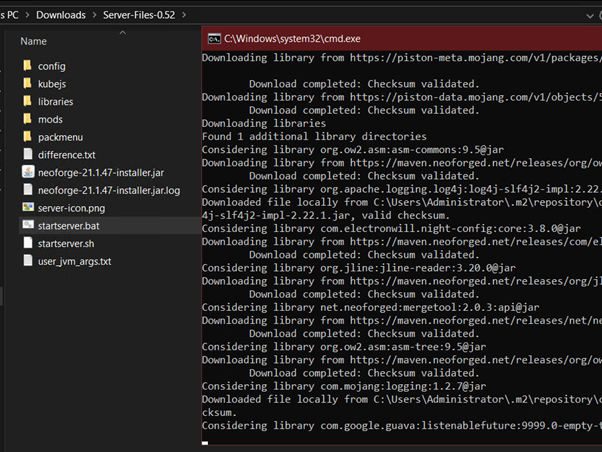Open the kubejs folder icon
Screen dimensions: 602x452
(27, 83)
